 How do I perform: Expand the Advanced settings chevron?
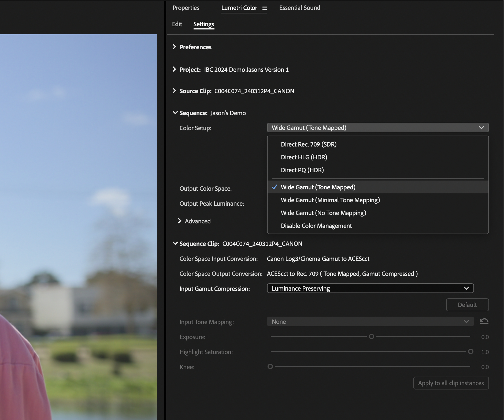click(180, 221)
